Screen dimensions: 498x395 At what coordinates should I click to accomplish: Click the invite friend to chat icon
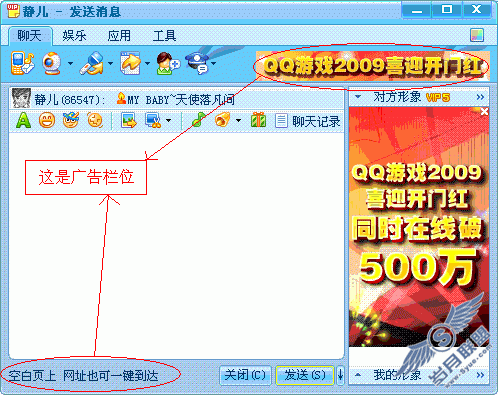point(168,63)
